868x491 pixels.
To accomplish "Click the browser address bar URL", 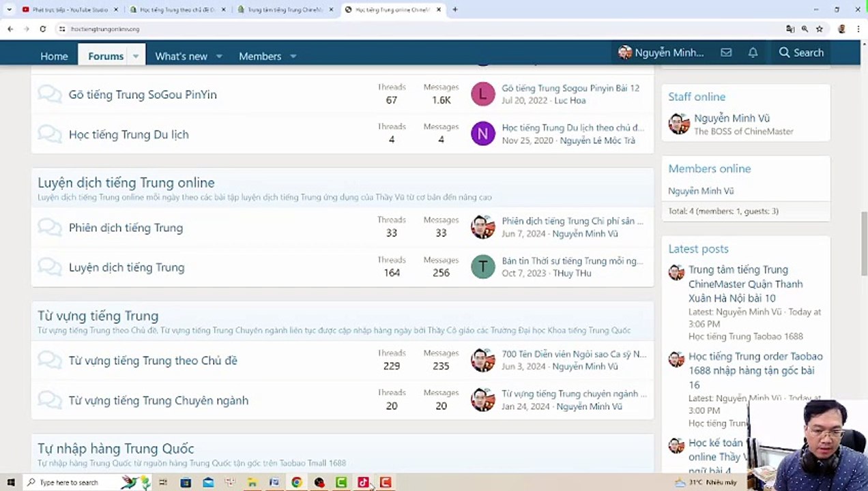I will pyautogui.click(x=105, y=29).
